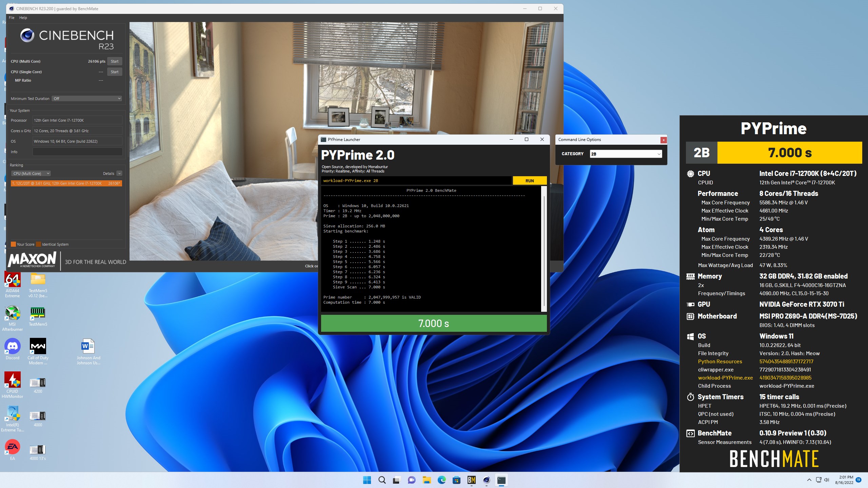This screenshot has width=868, height=488.
Task: Start CPU Single Core test
Action: click(x=115, y=72)
